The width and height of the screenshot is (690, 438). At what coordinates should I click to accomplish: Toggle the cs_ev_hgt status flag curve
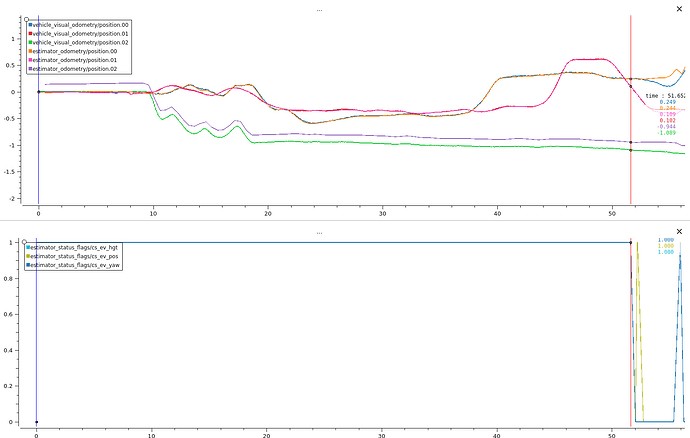point(72,247)
